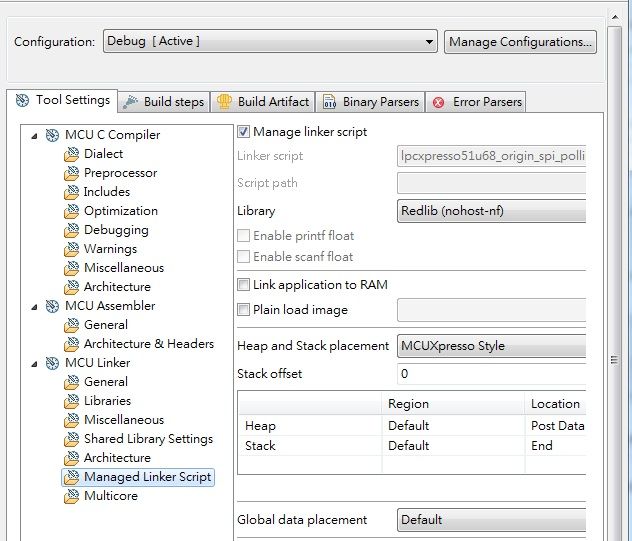Enable Link application to RAM
This screenshot has height=541, width=632.
point(244,285)
